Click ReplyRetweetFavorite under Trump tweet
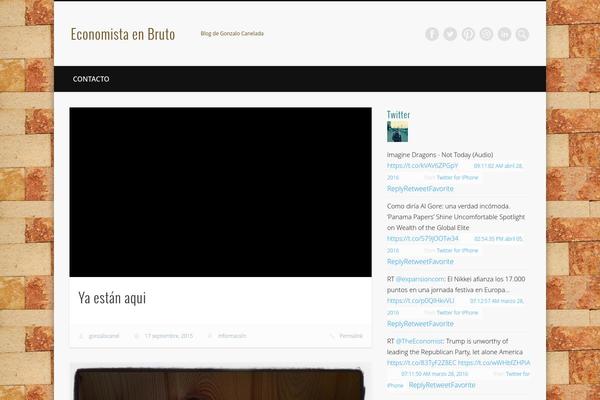This screenshot has width=600, height=400. tap(442, 385)
